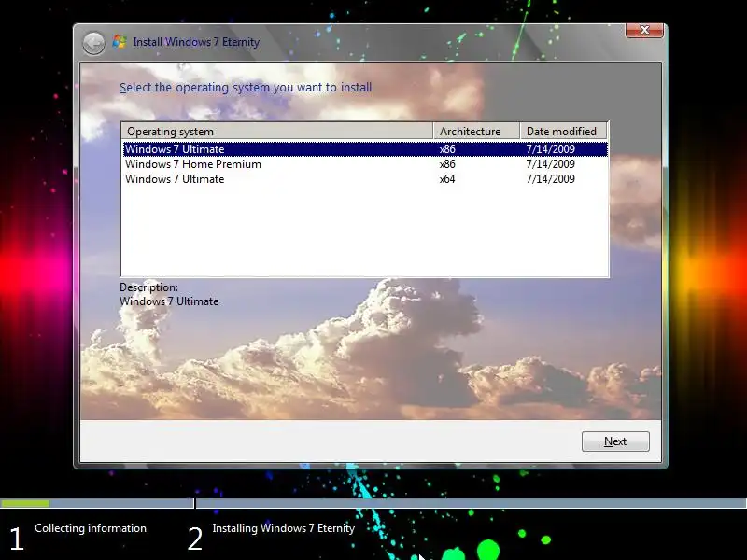Image resolution: width=747 pixels, height=560 pixels.
Task: Click the Installing Windows 7 Eternity step label
Action: pos(284,528)
